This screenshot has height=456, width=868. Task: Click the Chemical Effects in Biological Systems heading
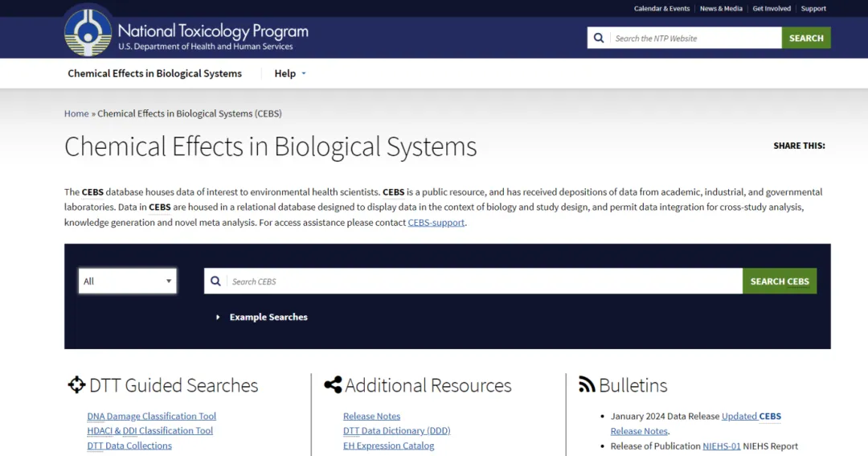[x=270, y=147]
